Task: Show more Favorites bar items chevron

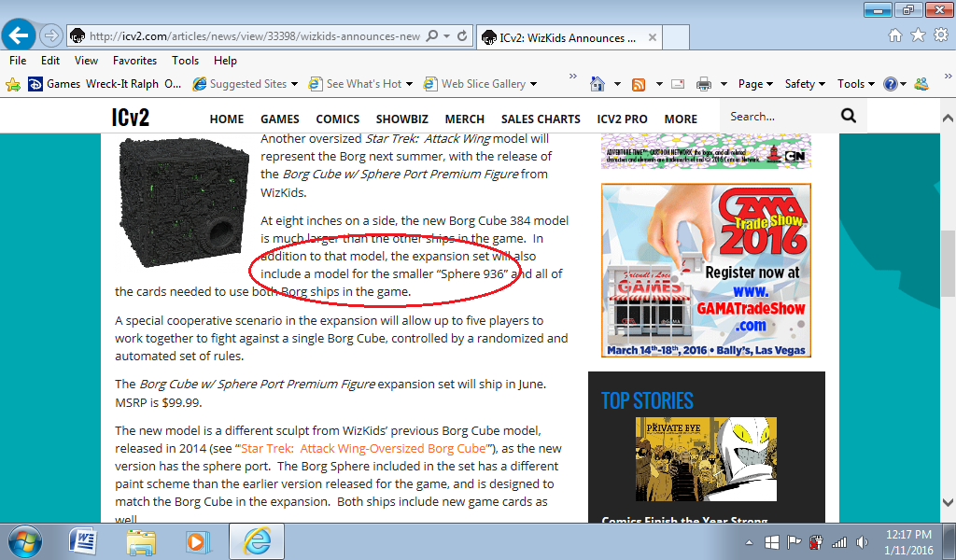Action: (572, 77)
